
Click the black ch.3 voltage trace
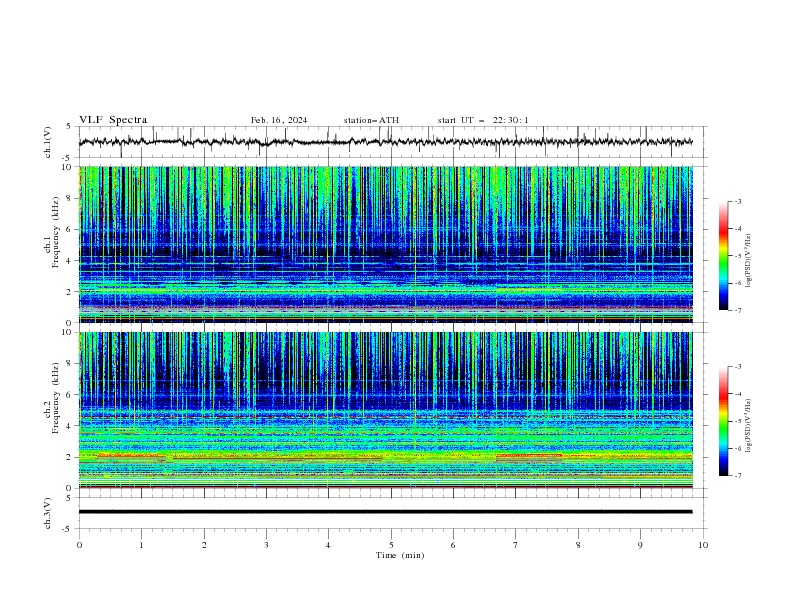pos(385,512)
